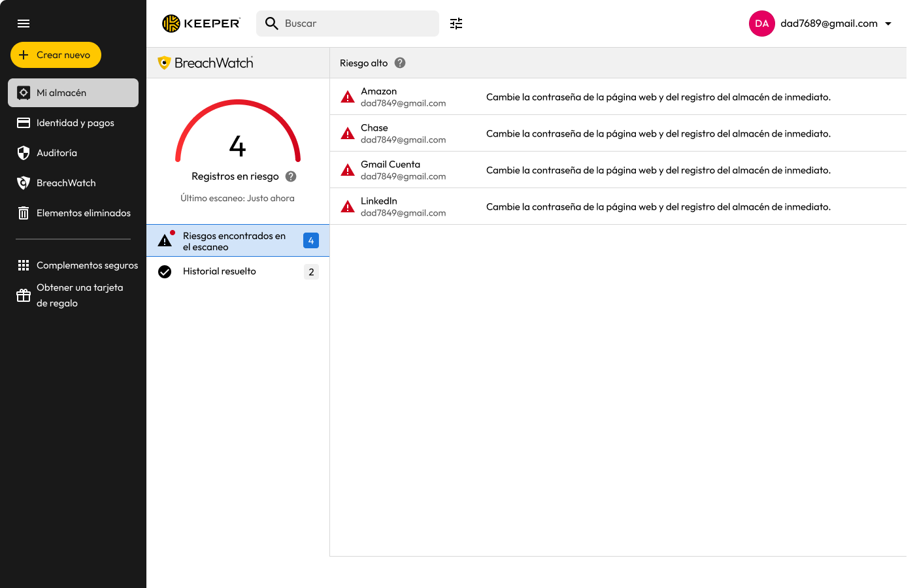Screen dimensions: 915x588
Task: Click the warning icon for Gmail Cuenta
Action: (348, 171)
